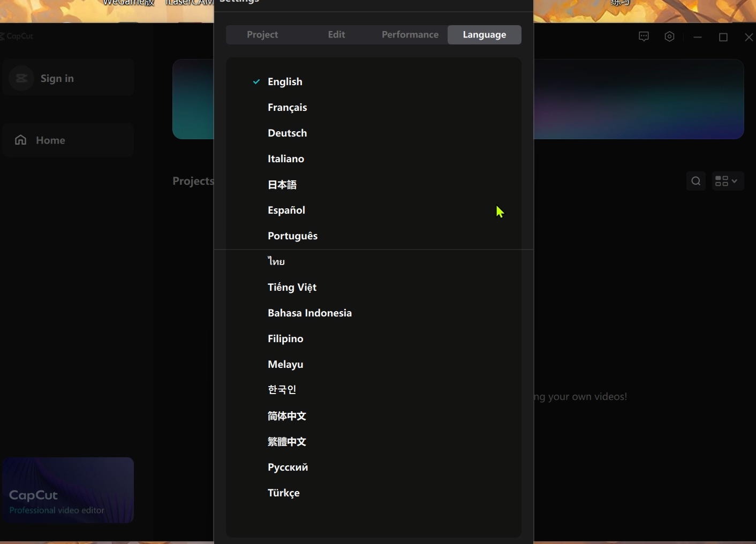Image resolution: width=756 pixels, height=544 pixels.
Task: Minimize the CapCut window
Action: click(697, 37)
